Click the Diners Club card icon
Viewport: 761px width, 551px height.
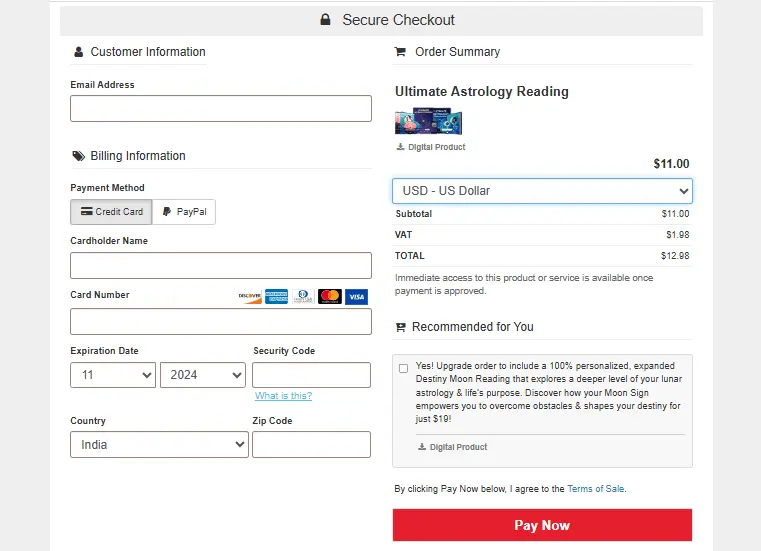click(304, 297)
